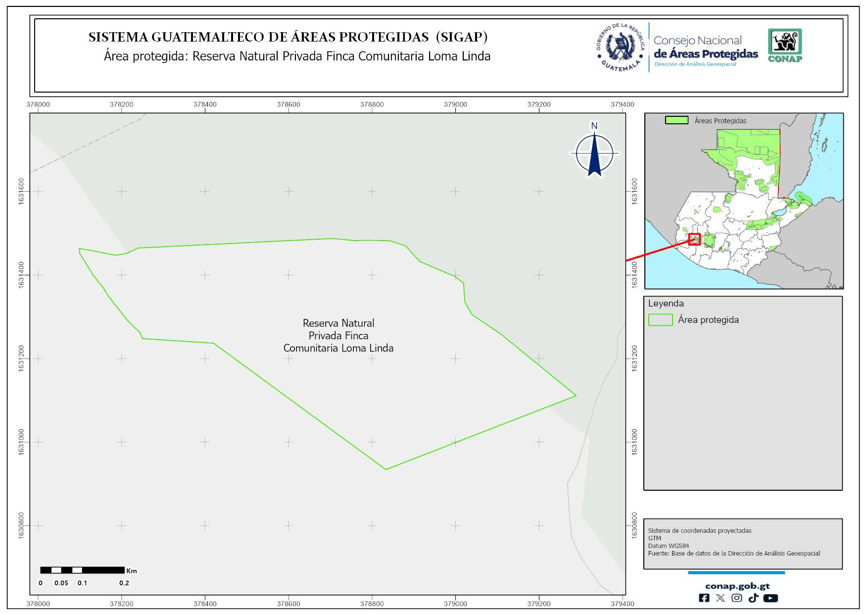
Task: Click the kilometer scale bar
Action: coord(82,570)
